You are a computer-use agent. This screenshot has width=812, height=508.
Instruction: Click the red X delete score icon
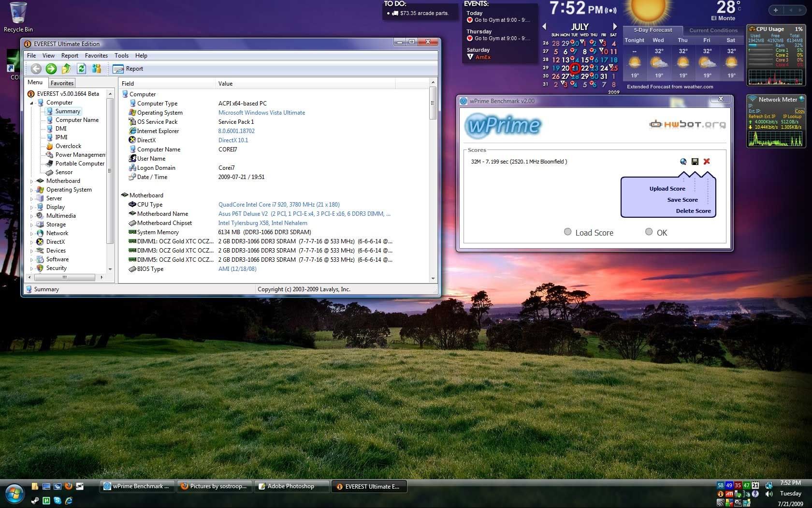click(x=707, y=162)
